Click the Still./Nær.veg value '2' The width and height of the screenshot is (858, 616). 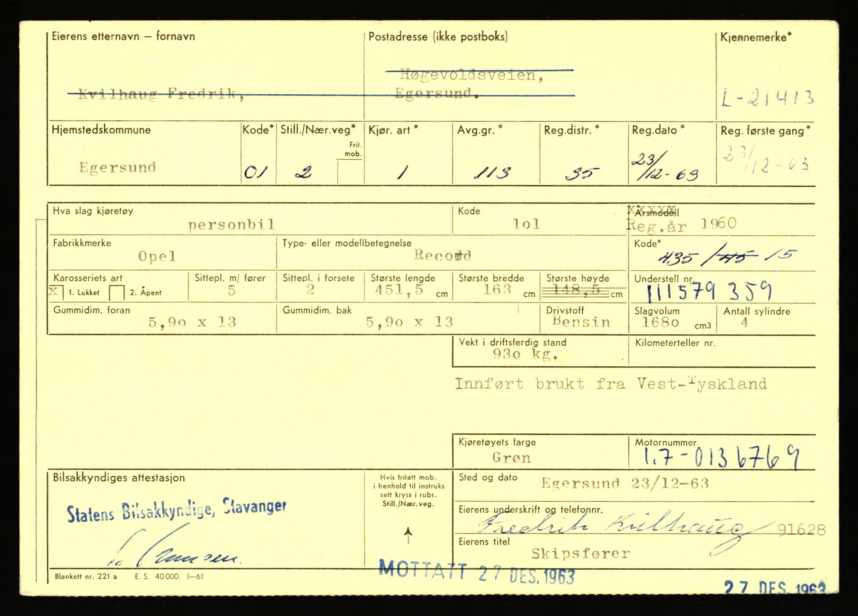303,172
